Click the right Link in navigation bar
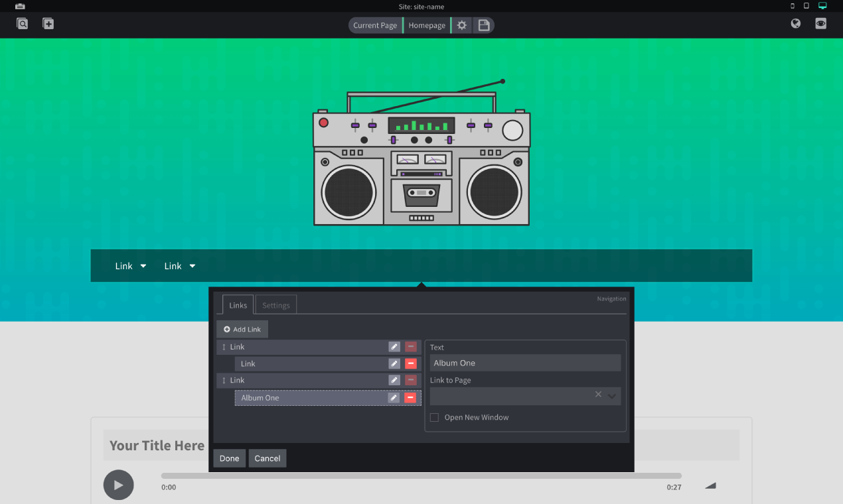Viewport: 843px width, 504px height. 173,266
